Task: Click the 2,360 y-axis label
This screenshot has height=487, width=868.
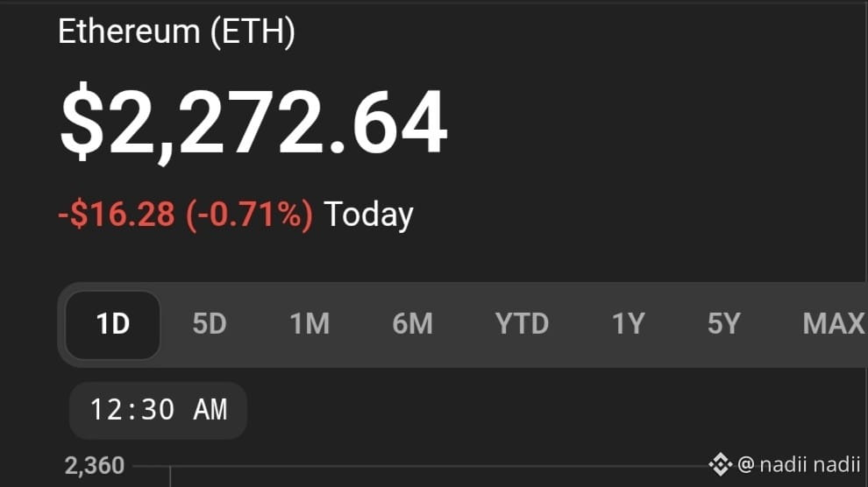Action: 95,466
